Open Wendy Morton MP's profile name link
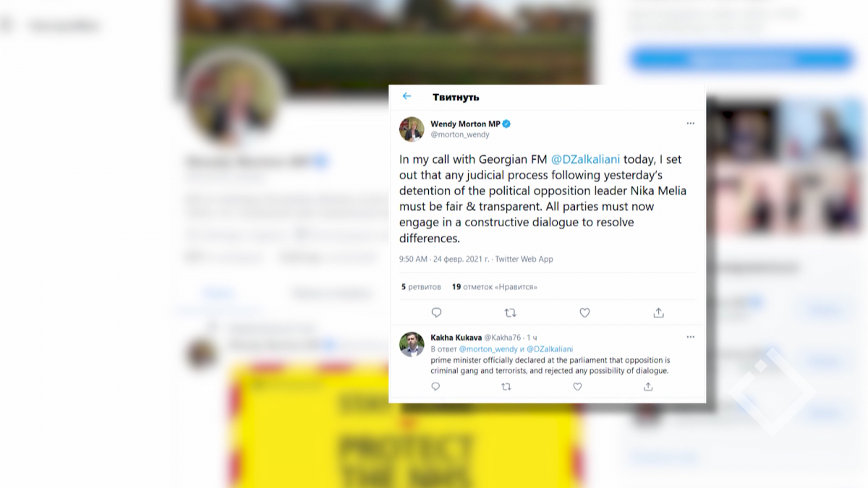The height and width of the screenshot is (488, 868). click(x=465, y=124)
